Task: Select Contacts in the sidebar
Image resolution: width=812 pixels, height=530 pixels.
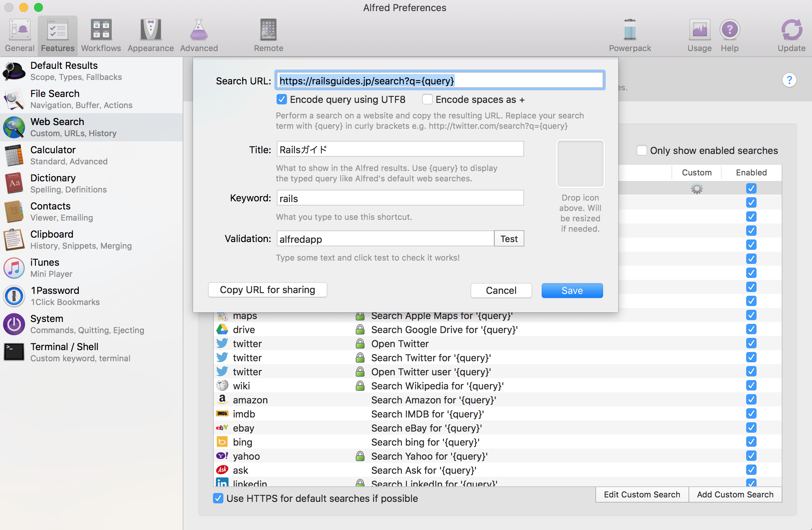Action: (x=91, y=212)
